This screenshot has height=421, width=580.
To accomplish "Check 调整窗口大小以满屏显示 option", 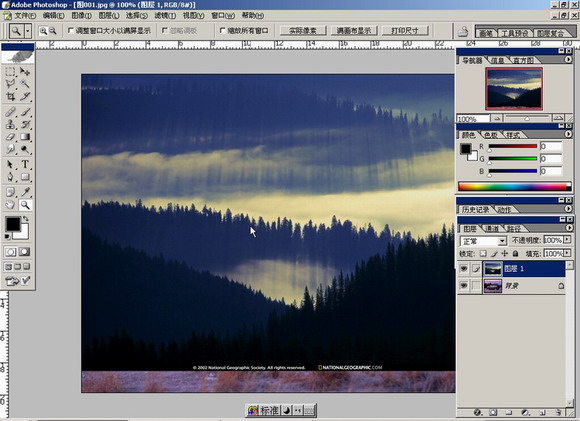I will click(71, 31).
